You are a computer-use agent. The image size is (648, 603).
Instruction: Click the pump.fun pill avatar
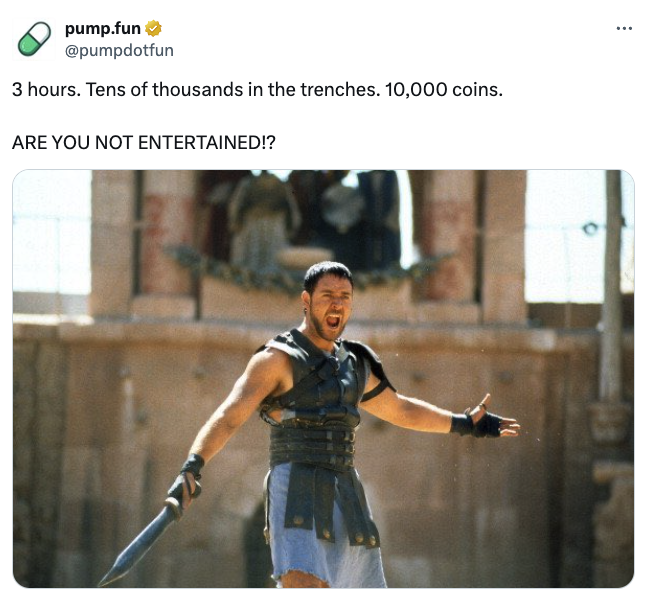click(x=34, y=38)
